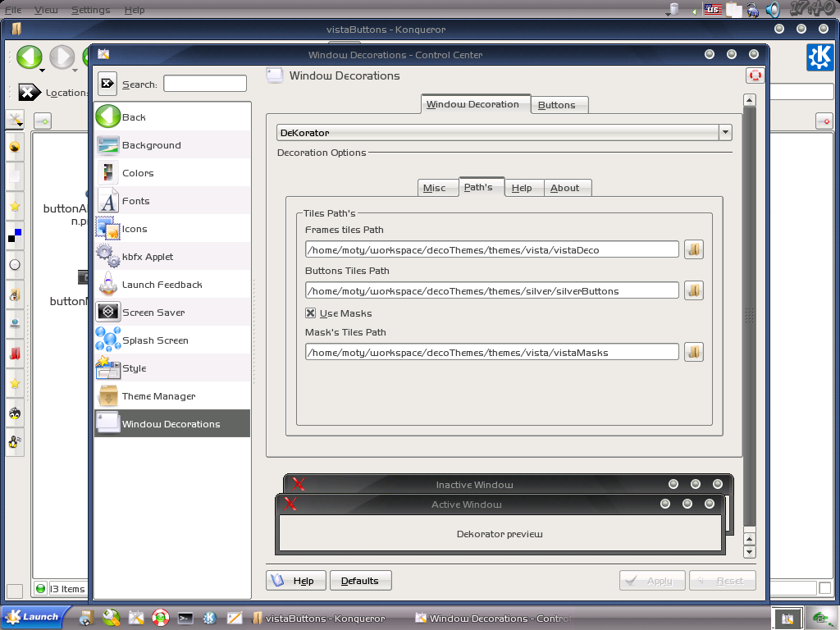Viewport: 840px width, 630px height.
Task: Browse folder for Frames tiles Path
Action: 694,249
